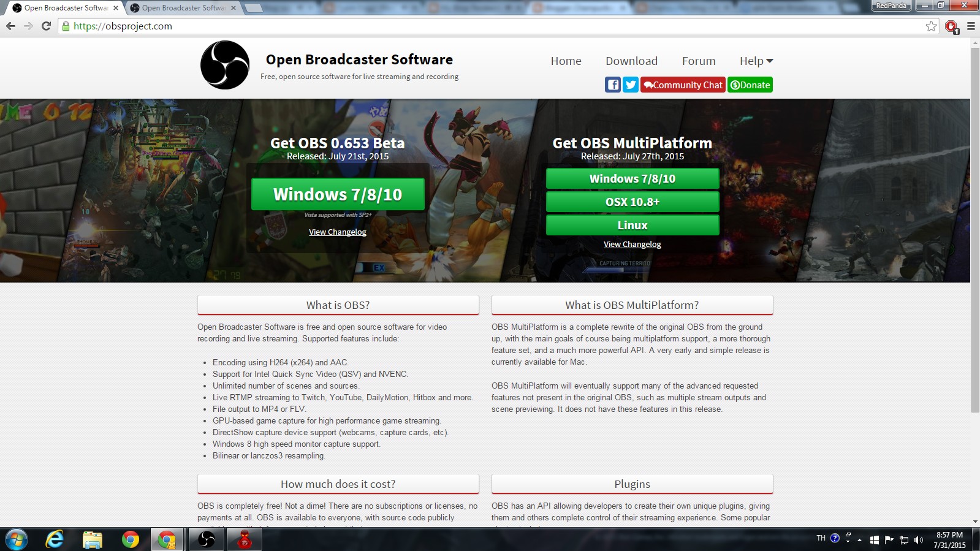This screenshot has width=980, height=551.
Task: Click the blue help icon in tray
Action: [835, 538]
